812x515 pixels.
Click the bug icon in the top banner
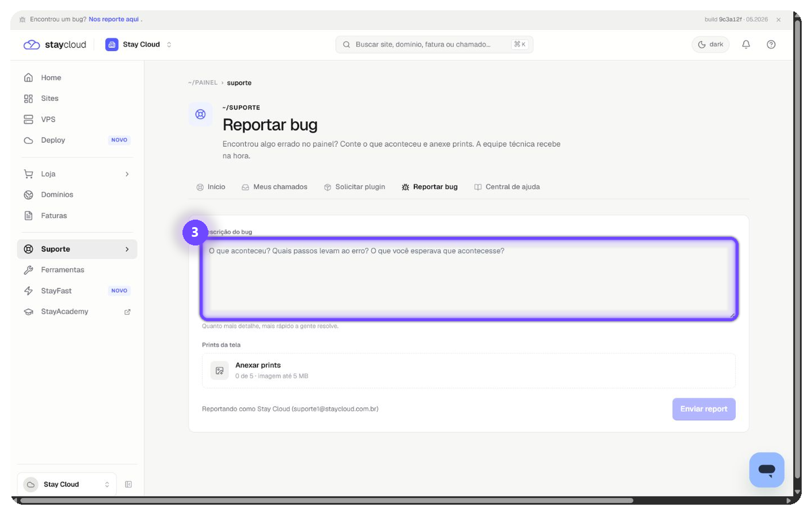[22, 19]
